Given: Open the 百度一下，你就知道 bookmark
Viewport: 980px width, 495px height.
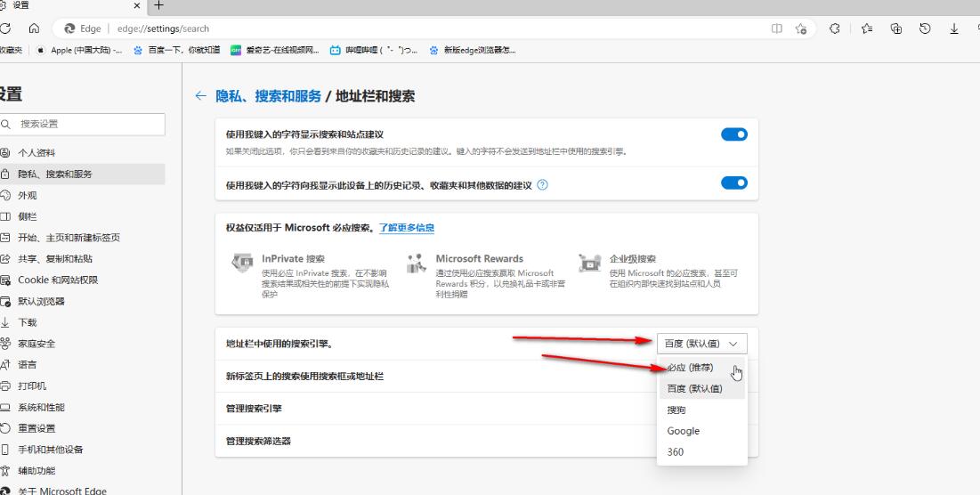Looking at the screenshot, I should tap(176, 50).
